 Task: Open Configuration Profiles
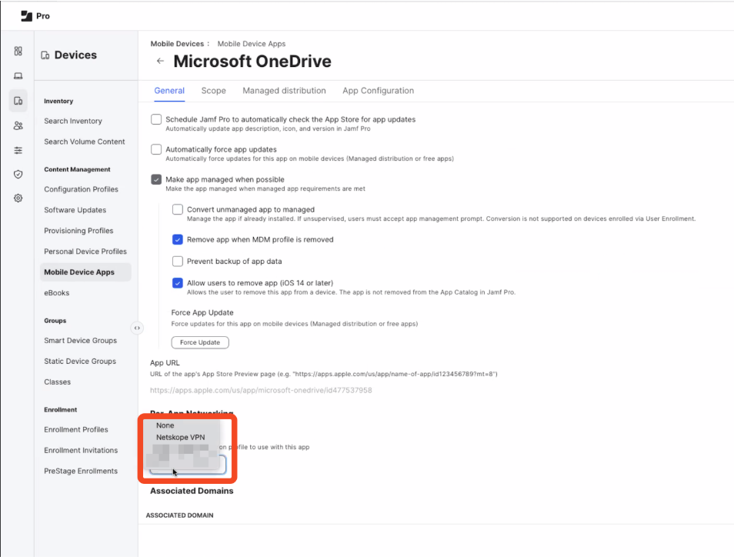tap(81, 189)
